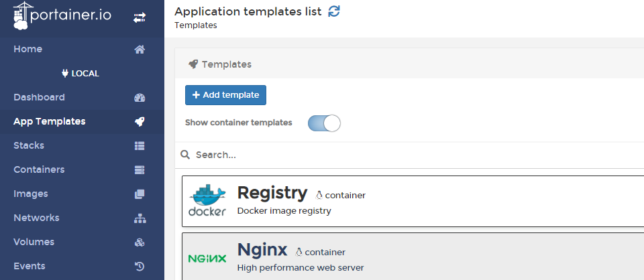Viewport: 644px width, 280px height.
Task: Focus the templates Search field
Action: pos(402,155)
